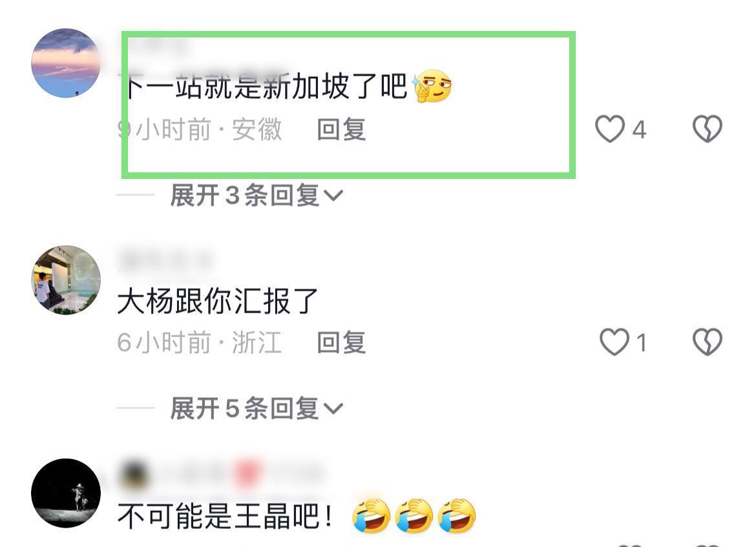Screen dimensions: 756x547
Task: Select comment text 大杨跟你汇报了
Action: coord(218,301)
